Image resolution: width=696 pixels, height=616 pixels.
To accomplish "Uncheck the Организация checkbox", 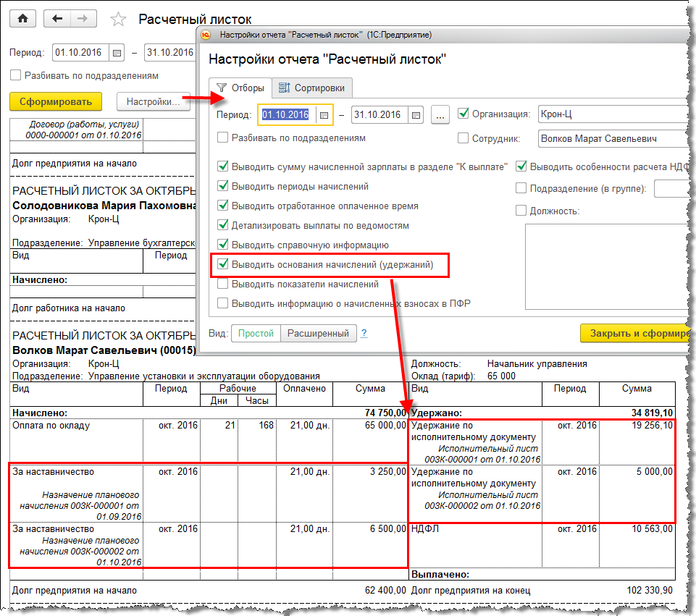I will click(x=463, y=114).
